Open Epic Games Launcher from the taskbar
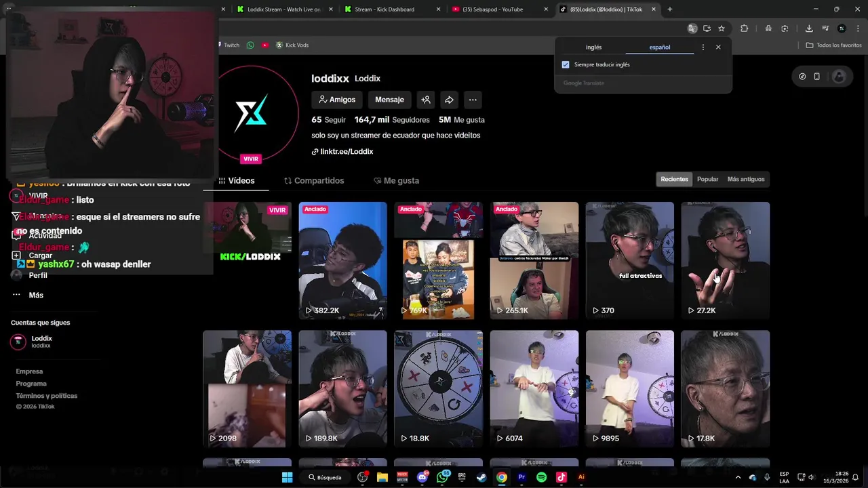The image size is (868, 488). tap(462, 477)
